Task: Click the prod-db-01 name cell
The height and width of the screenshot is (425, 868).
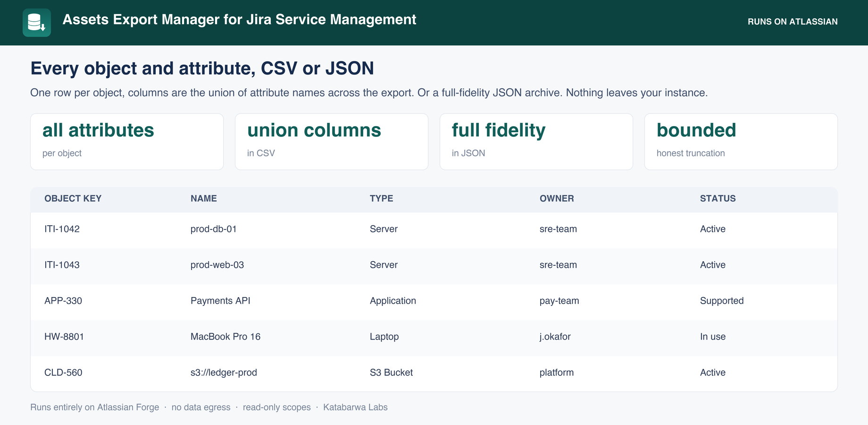Action: tap(214, 229)
